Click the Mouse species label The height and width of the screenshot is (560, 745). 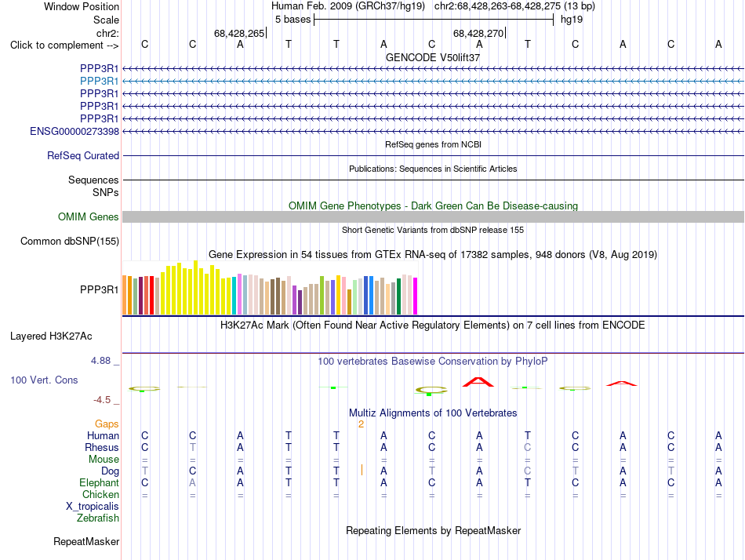[104, 460]
